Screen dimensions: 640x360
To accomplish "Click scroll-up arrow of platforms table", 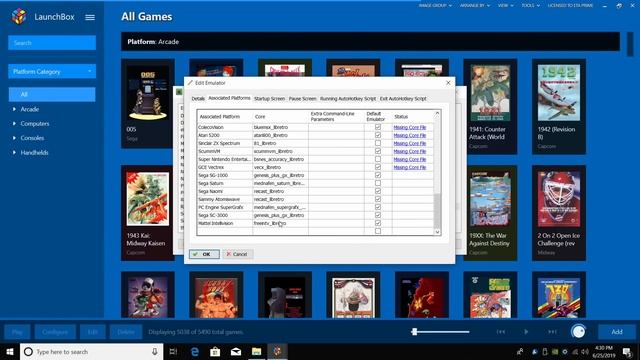I will (x=437, y=113).
